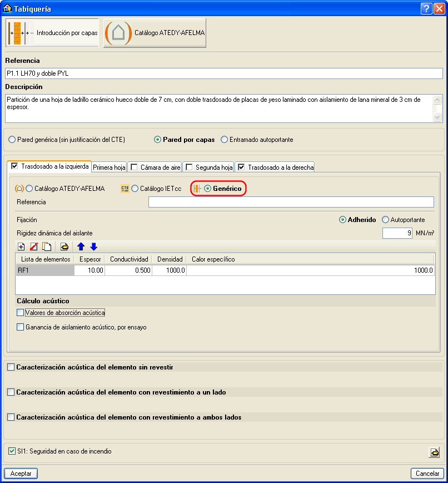Close the Tabiquería dialog with the X
The width and height of the screenshot is (448, 483).
click(439, 9)
